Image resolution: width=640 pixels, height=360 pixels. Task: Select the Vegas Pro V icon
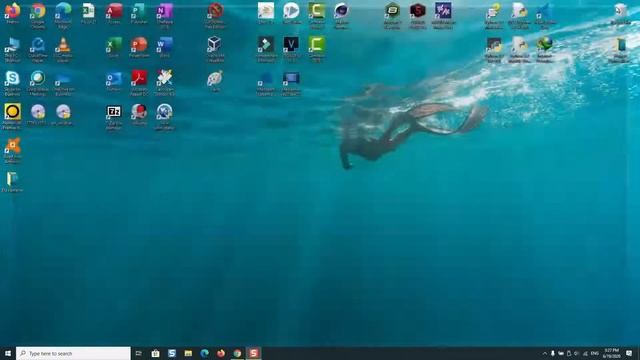tap(291, 49)
